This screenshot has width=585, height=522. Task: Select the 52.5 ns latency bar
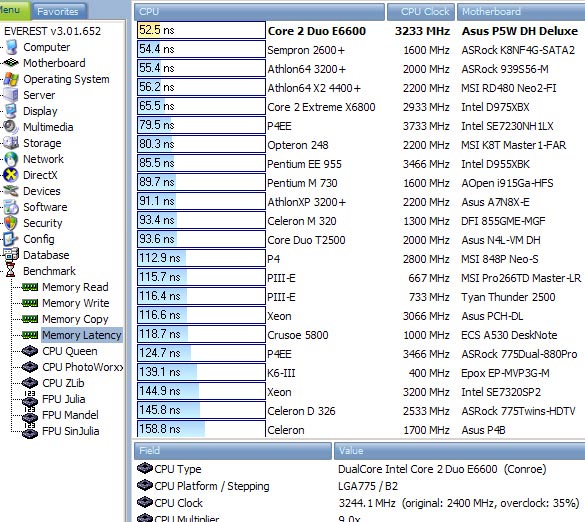coord(201,30)
